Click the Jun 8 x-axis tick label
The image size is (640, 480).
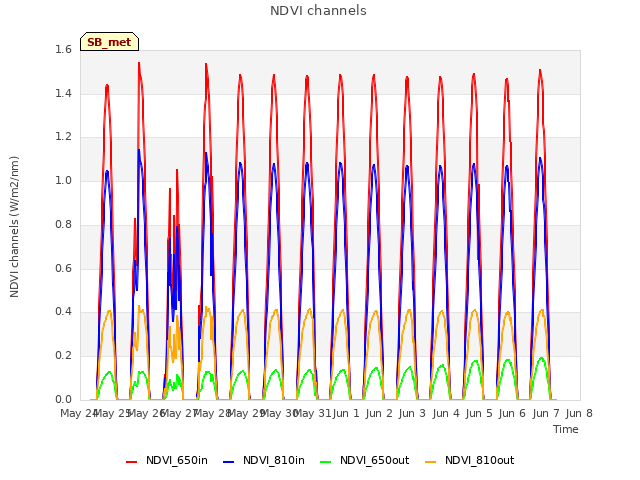point(579,413)
